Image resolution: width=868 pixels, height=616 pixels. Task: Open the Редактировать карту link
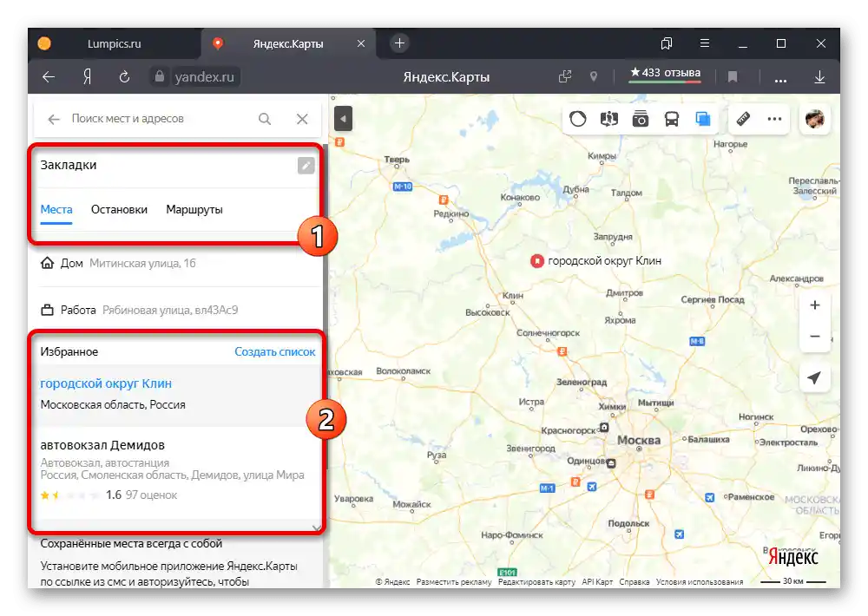click(536, 581)
